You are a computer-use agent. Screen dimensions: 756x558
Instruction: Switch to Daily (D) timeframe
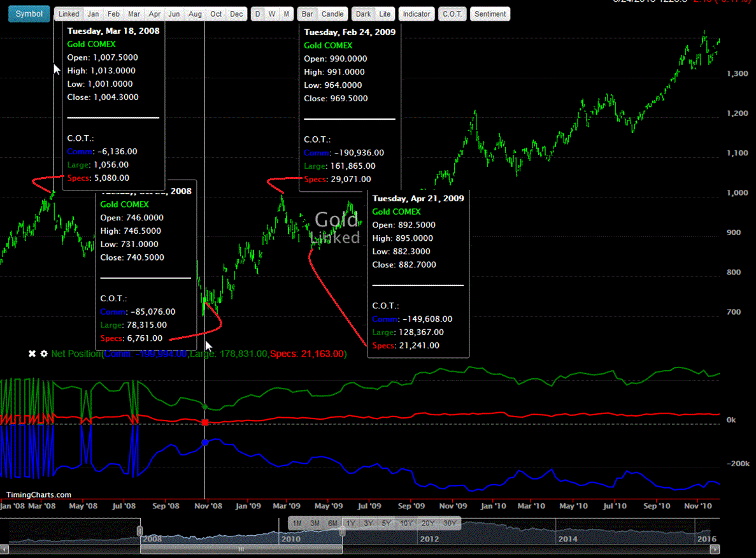click(257, 14)
